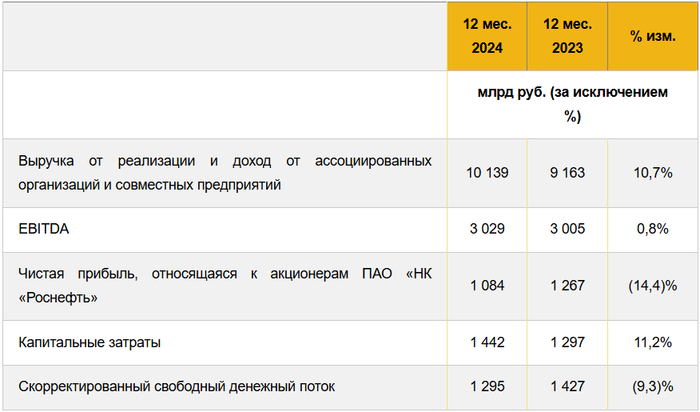The image size is (700, 412).
Task: Select the free cash flow value 1 427
Action: click(x=568, y=386)
